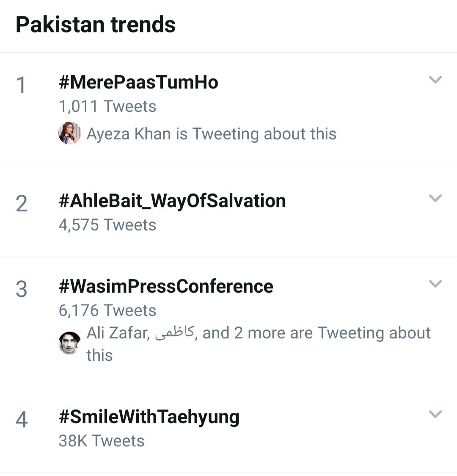Click the "Ali Zafar" and 2 more text

pyautogui.click(x=258, y=334)
